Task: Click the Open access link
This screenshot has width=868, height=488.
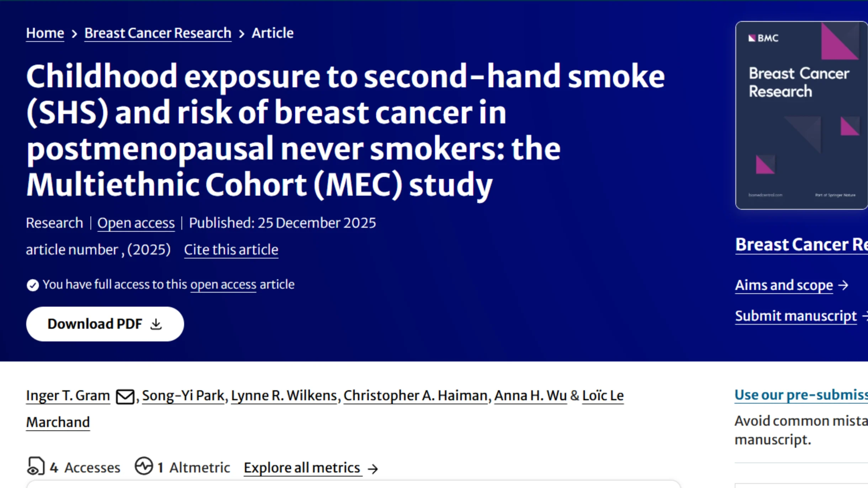Action: 136,223
